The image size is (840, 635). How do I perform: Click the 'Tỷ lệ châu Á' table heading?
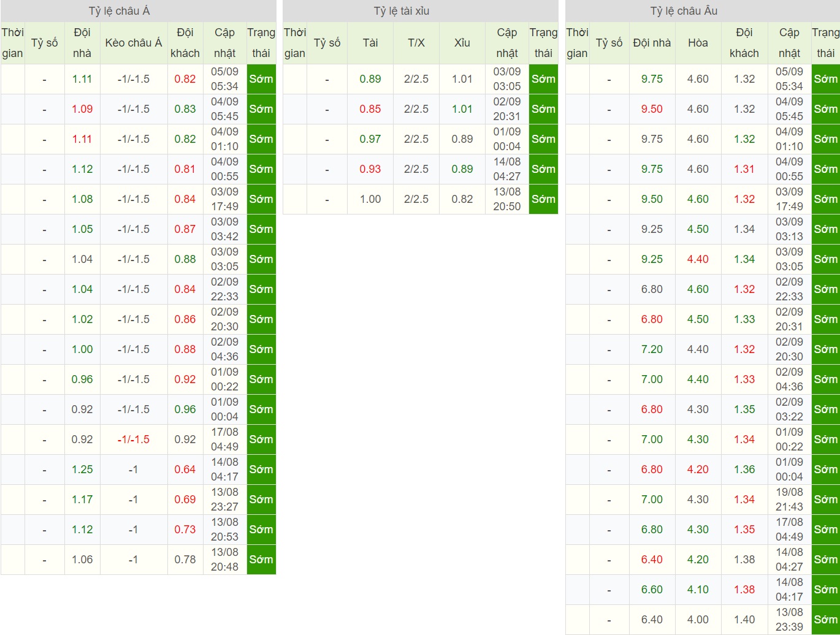pos(119,11)
